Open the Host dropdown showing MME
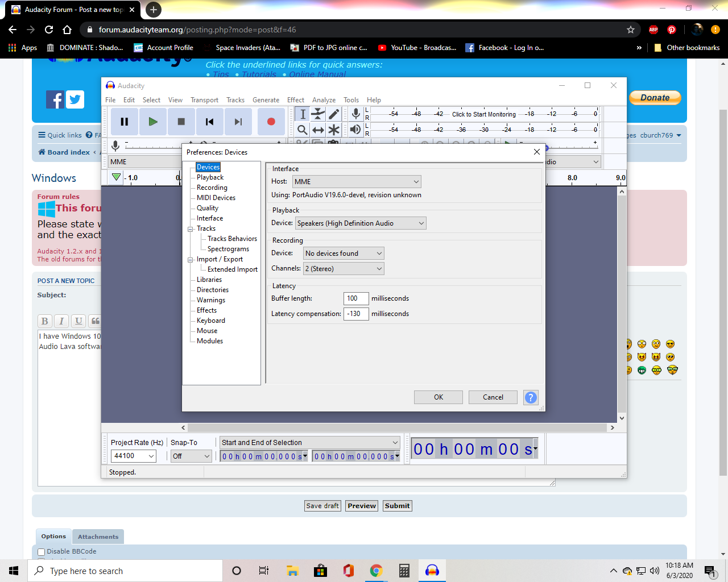The height and width of the screenshot is (582, 728). (x=357, y=182)
